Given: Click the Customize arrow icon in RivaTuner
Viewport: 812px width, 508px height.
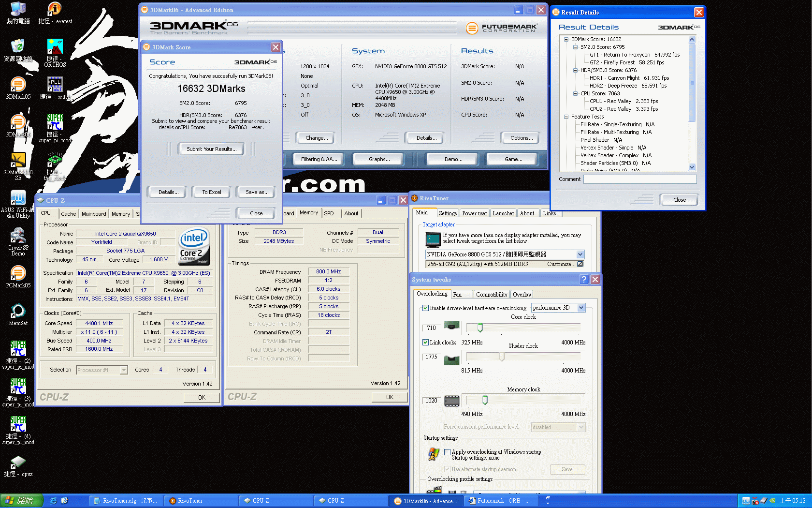Looking at the screenshot, I should pyautogui.click(x=580, y=264).
